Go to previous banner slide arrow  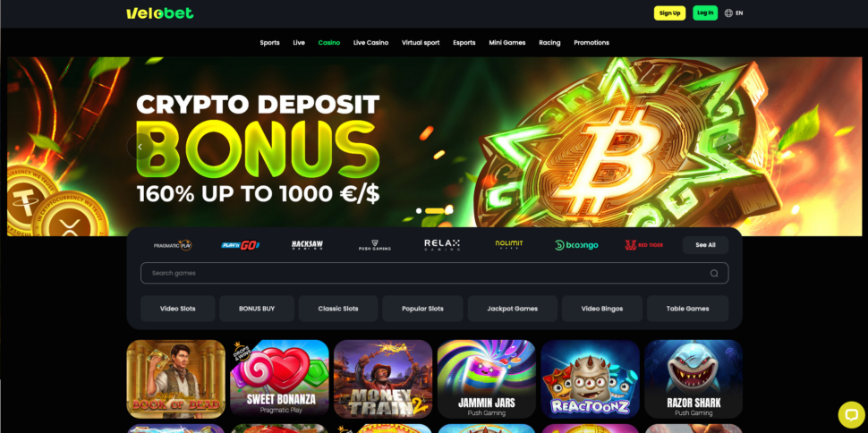point(140,147)
